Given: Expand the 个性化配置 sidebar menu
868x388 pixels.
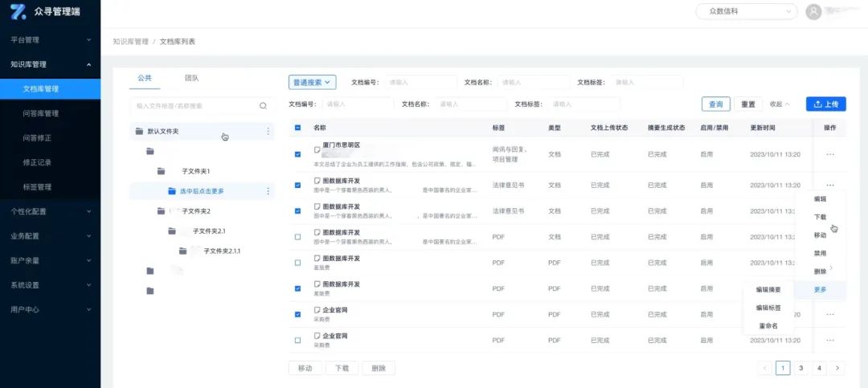Looking at the screenshot, I should 51,211.
